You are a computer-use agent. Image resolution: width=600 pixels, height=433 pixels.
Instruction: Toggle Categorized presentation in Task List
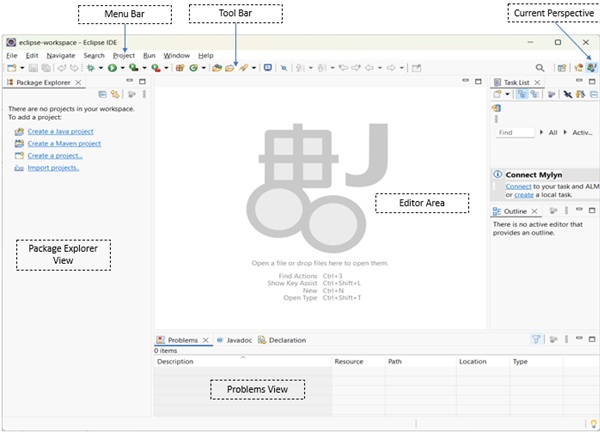click(x=522, y=94)
